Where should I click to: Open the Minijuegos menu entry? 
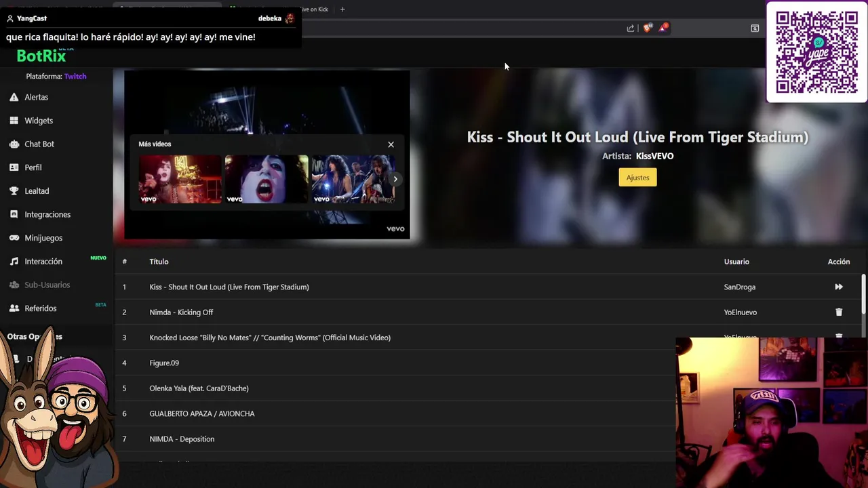tap(43, 238)
